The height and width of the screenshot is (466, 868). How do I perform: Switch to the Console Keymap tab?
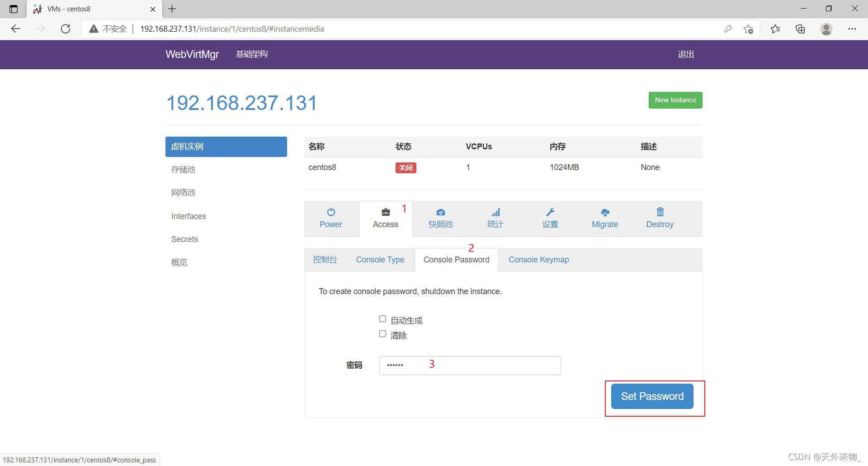pos(538,260)
